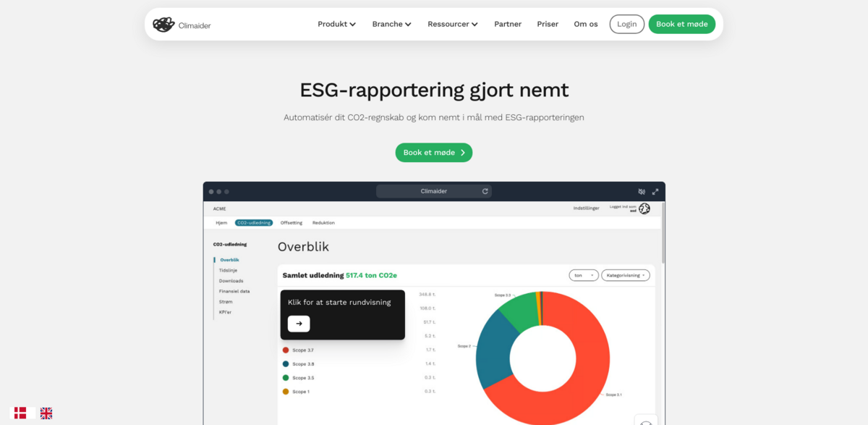Click the arrow button to start the tour
Image resolution: width=868 pixels, height=425 pixels.
(299, 324)
